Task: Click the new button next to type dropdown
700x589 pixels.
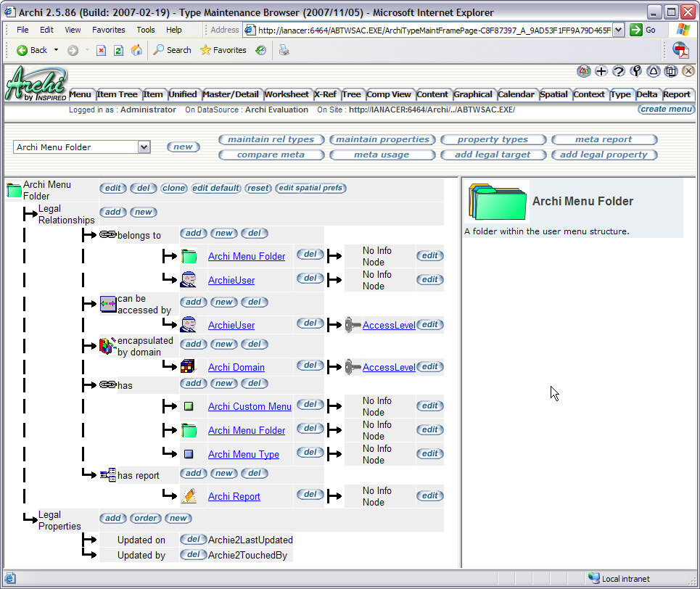Action: [x=183, y=147]
